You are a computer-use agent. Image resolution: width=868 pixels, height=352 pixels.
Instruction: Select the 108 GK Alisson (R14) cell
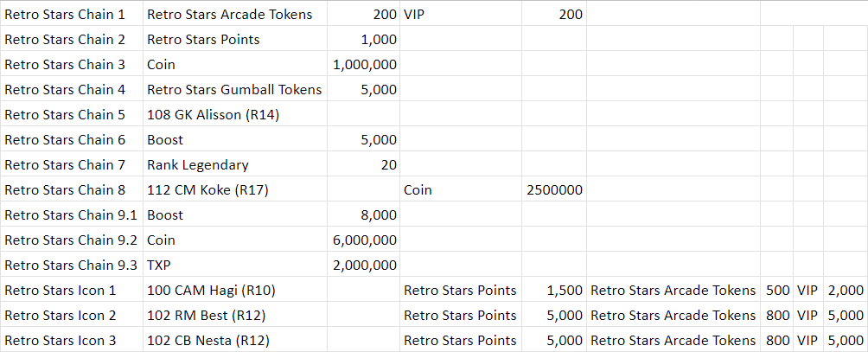pos(234,114)
